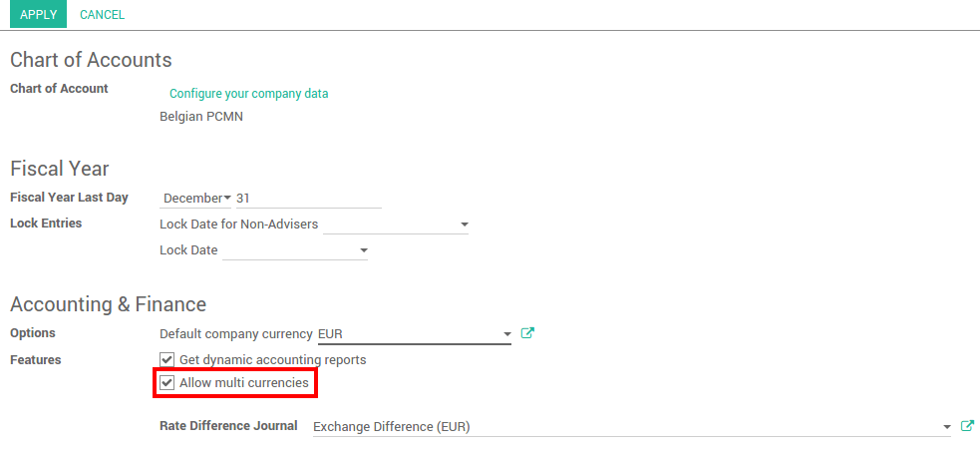The height and width of the screenshot is (458, 980).
Task: Expand Rate Difference Journal dropdown arrow
Action: pyautogui.click(x=946, y=427)
